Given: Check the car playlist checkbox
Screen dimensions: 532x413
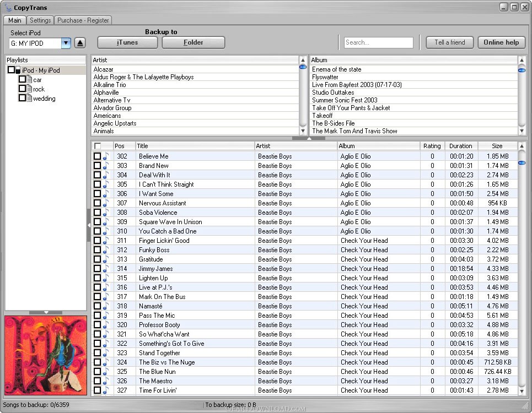Looking at the screenshot, I should 23,79.
